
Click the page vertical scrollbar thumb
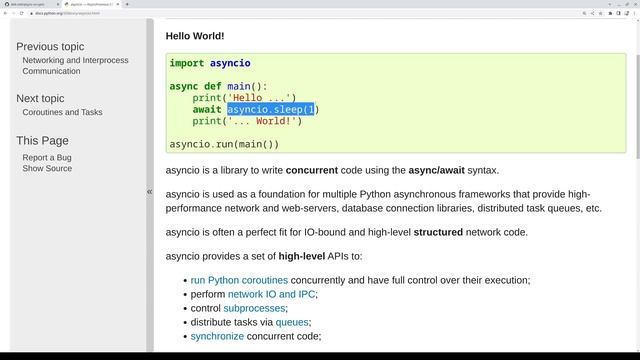tap(638, 107)
